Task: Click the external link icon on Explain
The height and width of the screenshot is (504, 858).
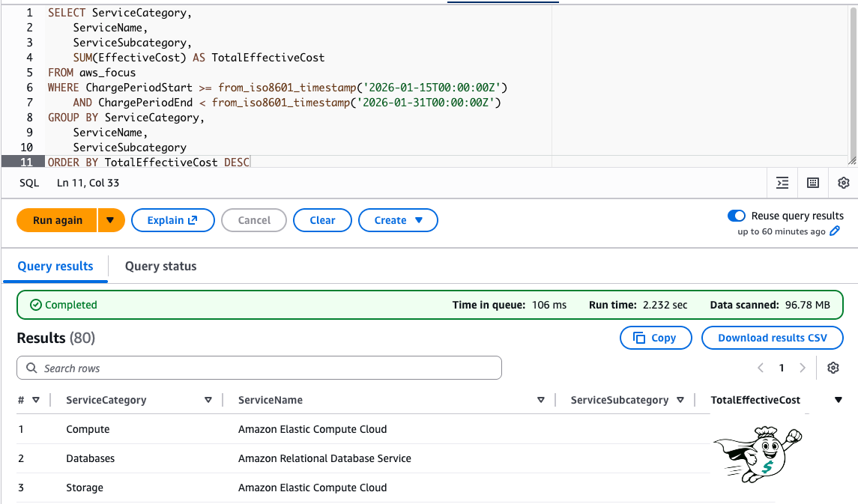Action: coord(193,220)
